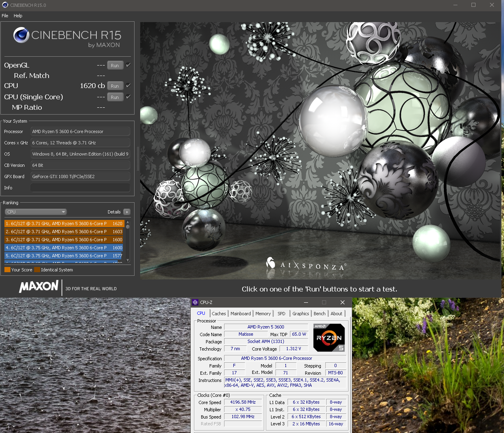Viewport: 504px width, 433px height.
Task: Switch to the SPD tab in CPU-Z
Action: 282,314
